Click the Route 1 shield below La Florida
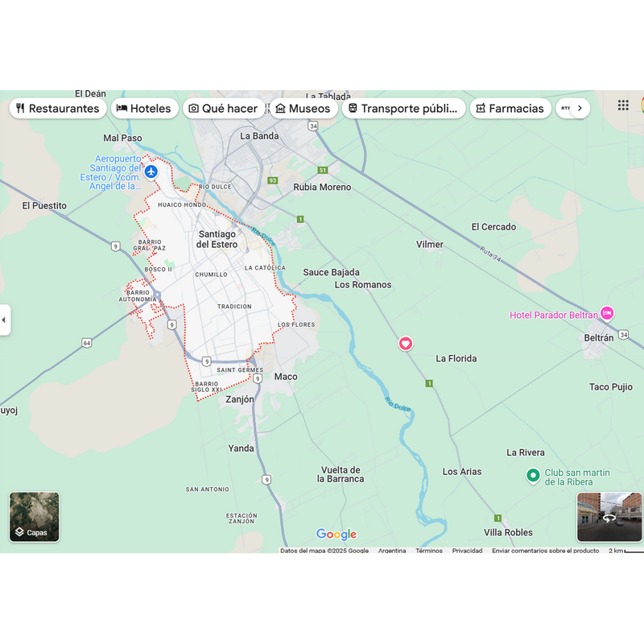 [429, 384]
